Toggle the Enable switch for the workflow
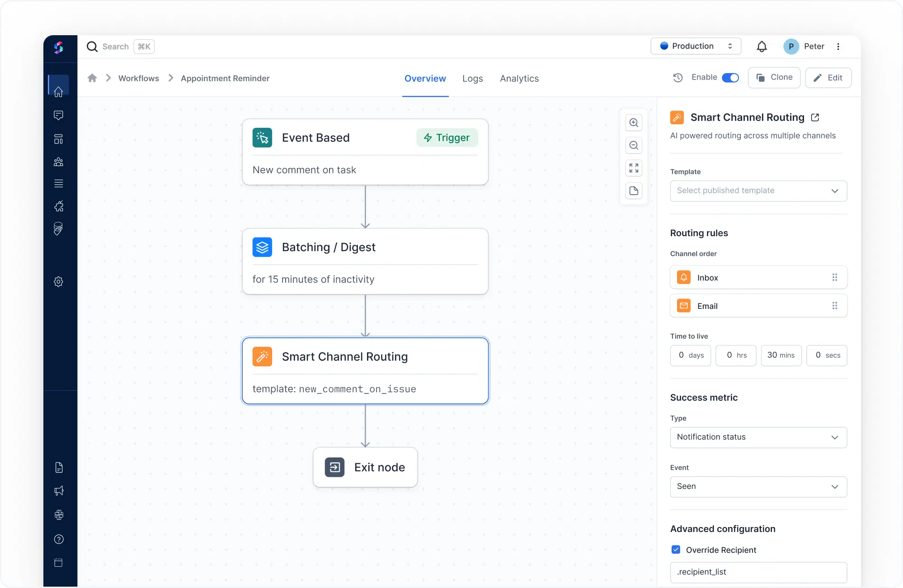This screenshot has width=903, height=588. point(729,78)
